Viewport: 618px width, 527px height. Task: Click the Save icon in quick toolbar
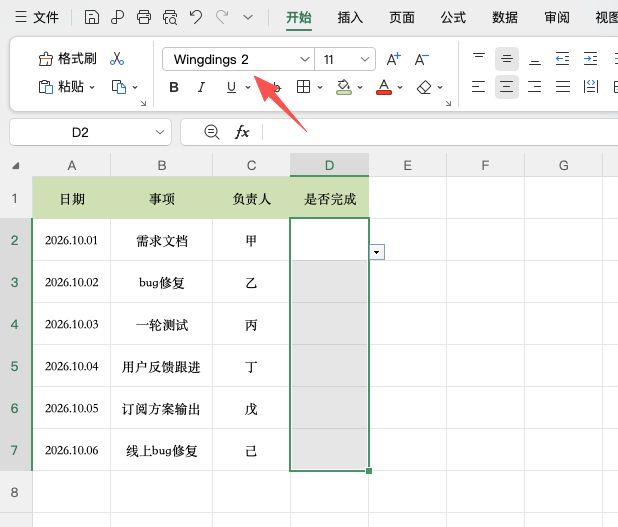[x=91, y=17]
